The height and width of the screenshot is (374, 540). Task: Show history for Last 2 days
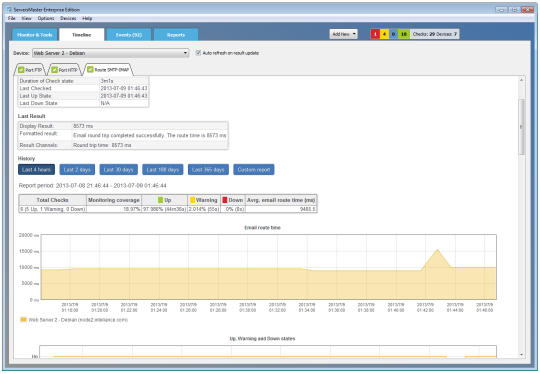coord(77,169)
